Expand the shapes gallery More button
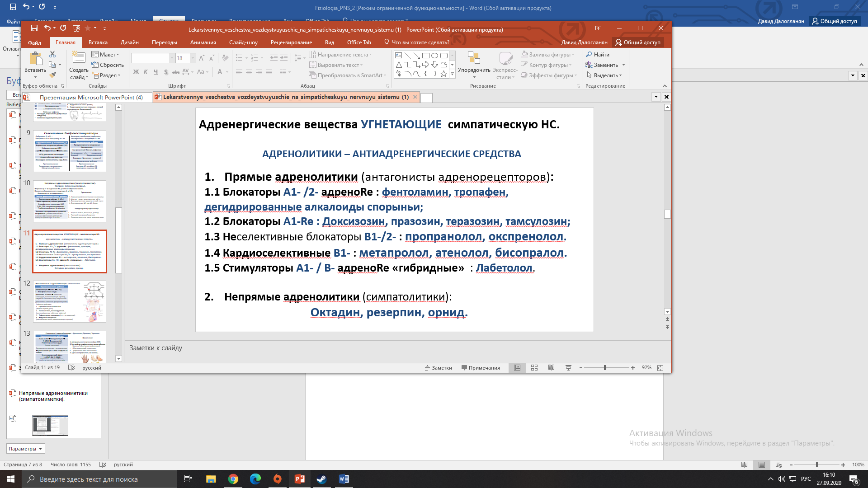868x488 pixels. (x=452, y=74)
